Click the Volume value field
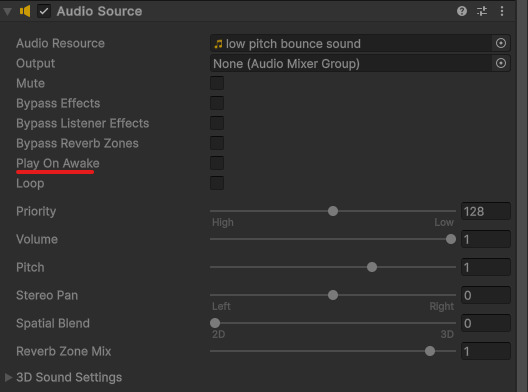 click(x=486, y=239)
